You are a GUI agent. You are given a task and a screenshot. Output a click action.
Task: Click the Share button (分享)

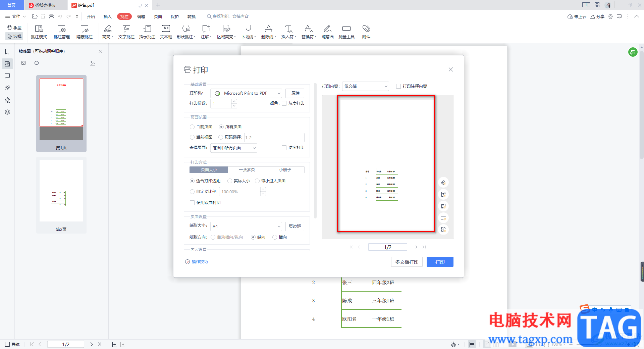tap(597, 16)
